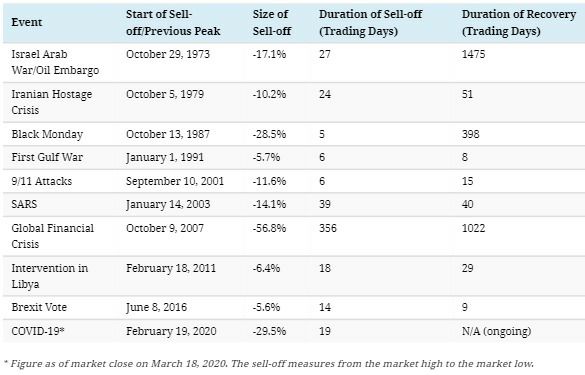Screen dimensions: 585x375
Task: Click the Black Monday row label
Action: pyautogui.click(x=47, y=134)
